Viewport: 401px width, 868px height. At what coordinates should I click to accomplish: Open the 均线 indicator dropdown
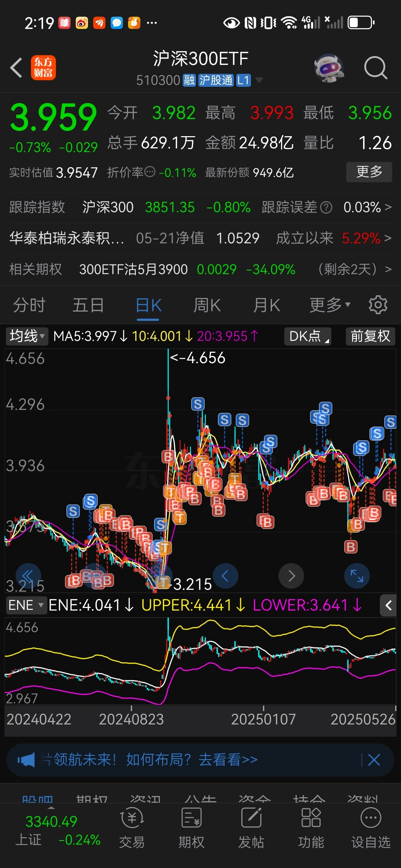click(27, 336)
